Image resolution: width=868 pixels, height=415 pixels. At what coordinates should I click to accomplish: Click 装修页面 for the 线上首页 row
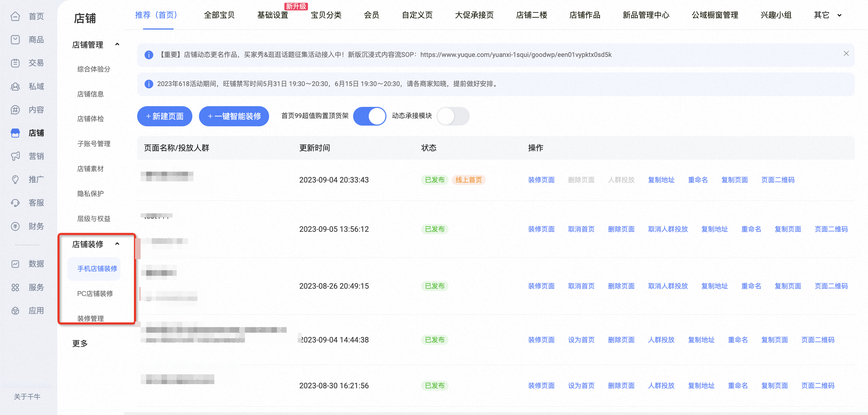541,180
